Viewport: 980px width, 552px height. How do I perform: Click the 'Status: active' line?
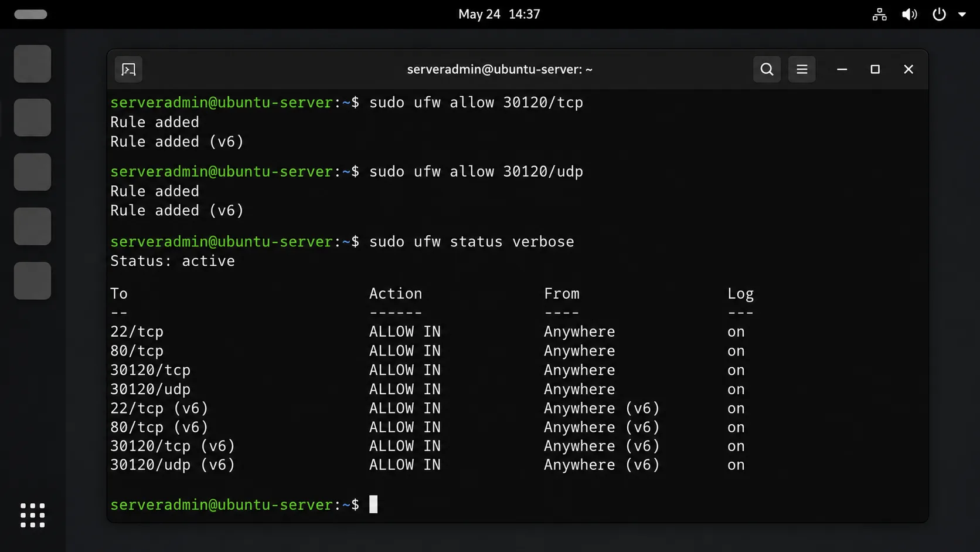pos(172,261)
